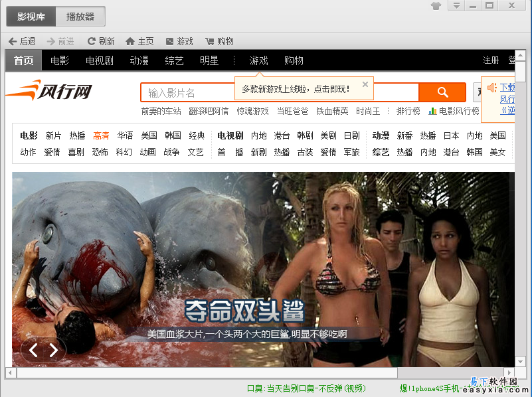The height and width of the screenshot is (397, 532).
Task: Open hot search 时尚王
Action: tap(368, 112)
